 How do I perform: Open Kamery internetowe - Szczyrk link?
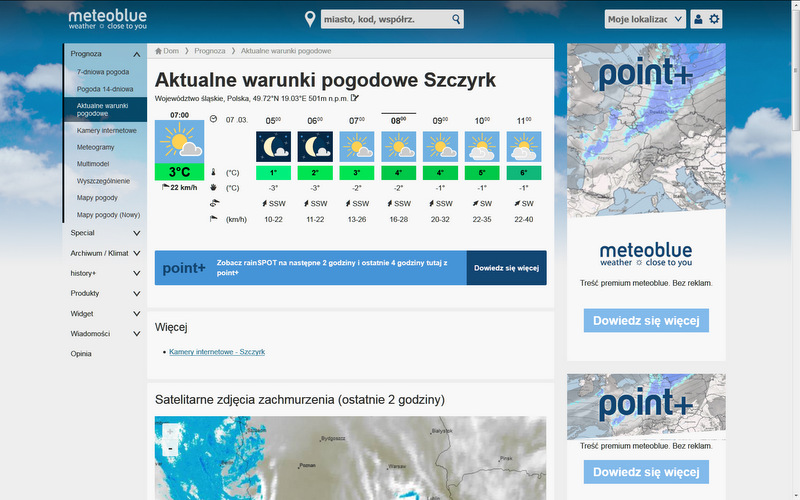(217, 352)
